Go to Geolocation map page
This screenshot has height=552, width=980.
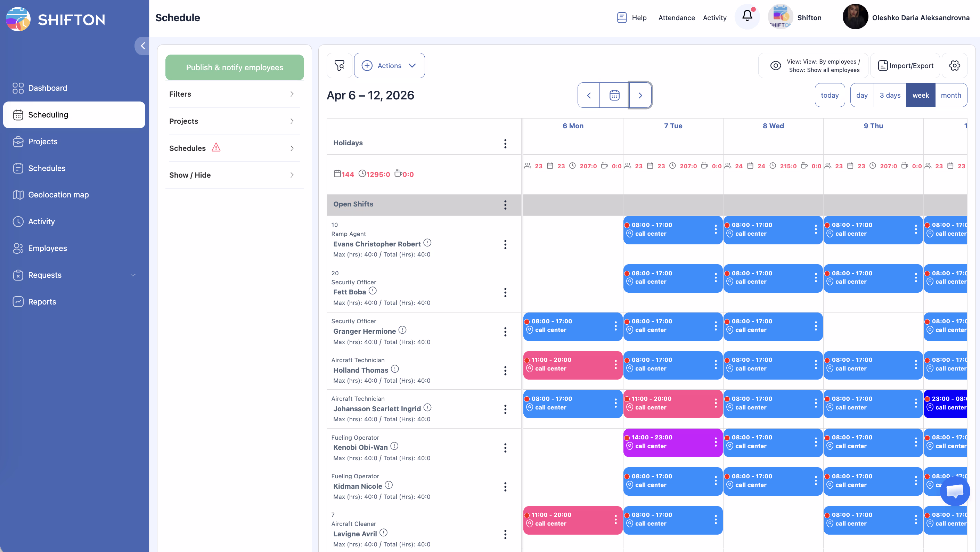pyautogui.click(x=58, y=194)
